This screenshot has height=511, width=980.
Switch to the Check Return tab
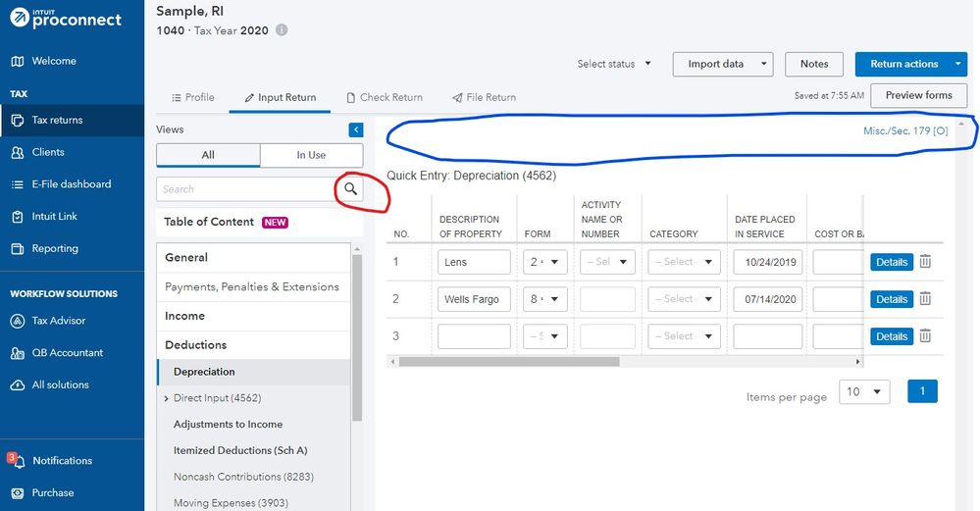385,97
